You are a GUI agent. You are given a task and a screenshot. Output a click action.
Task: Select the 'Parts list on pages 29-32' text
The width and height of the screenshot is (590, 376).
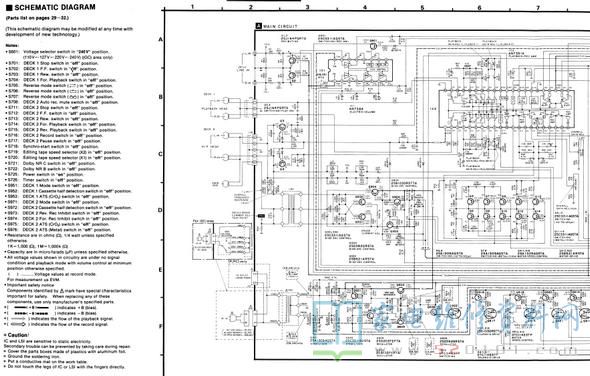click(x=37, y=18)
